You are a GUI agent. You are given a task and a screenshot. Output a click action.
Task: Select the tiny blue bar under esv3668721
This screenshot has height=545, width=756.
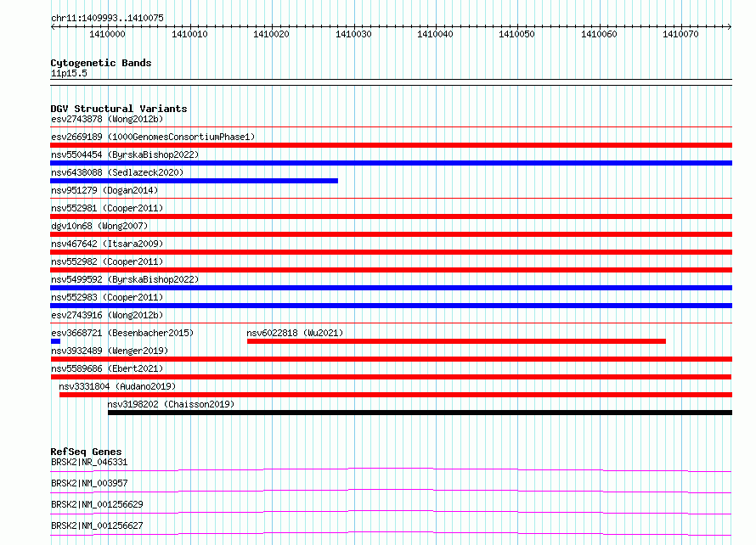point(55,341)
